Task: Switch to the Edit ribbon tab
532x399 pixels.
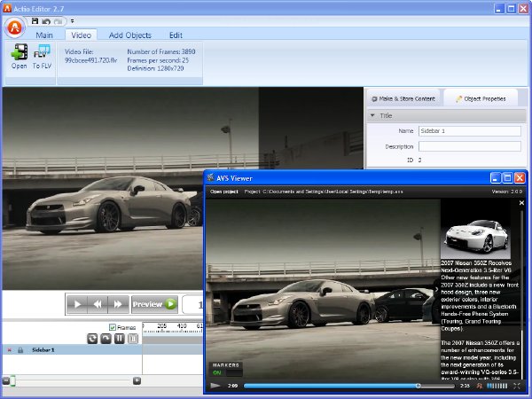Action: pyautogui.click(x=176, y=35)
